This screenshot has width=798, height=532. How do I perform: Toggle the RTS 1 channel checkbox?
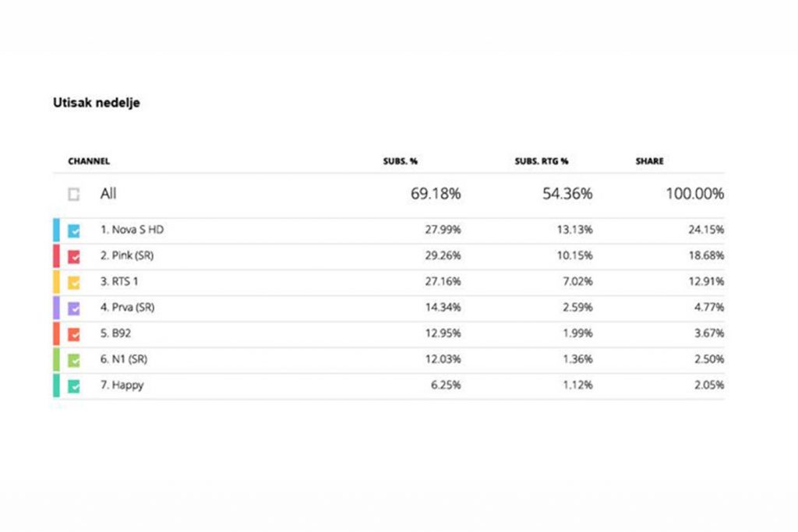coord(73,282)
